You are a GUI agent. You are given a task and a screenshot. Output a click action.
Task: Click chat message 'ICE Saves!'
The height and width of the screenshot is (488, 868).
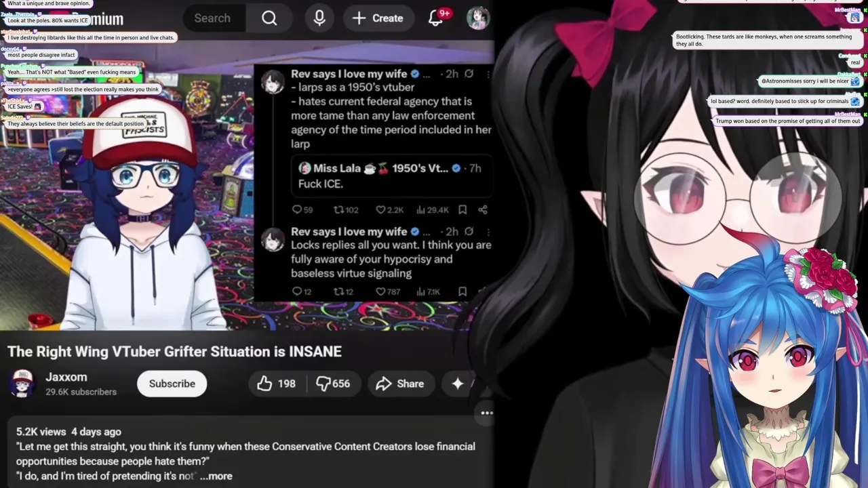point(24,106)
